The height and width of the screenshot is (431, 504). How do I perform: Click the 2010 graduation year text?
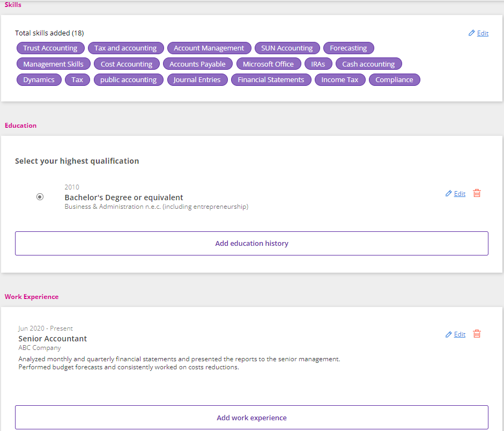point(72,187)
